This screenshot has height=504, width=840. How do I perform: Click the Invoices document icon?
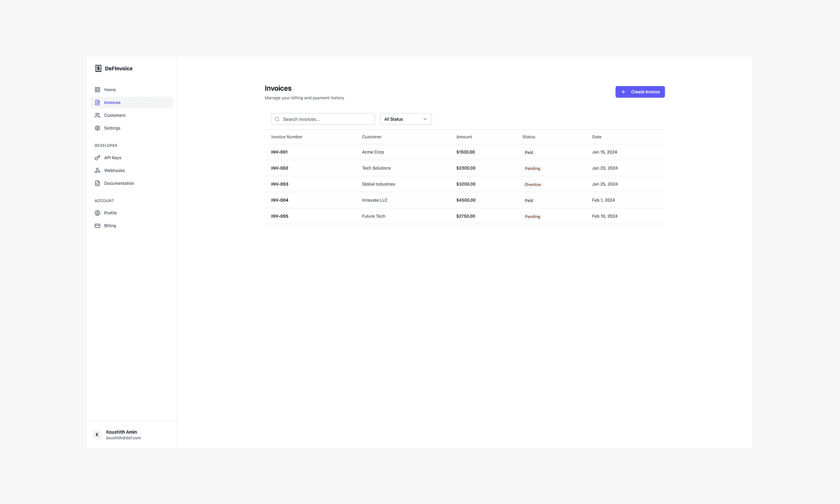coord(98,102)
